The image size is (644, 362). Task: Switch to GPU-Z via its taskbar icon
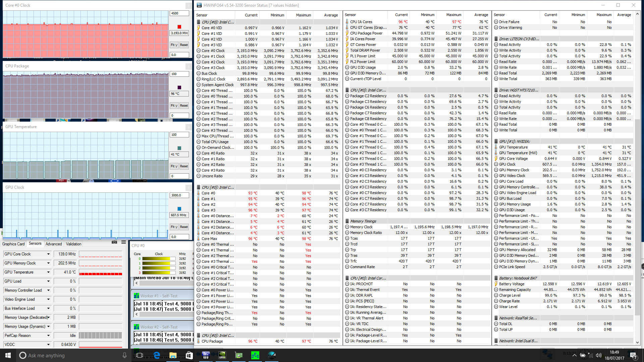(x=238, y=355)
